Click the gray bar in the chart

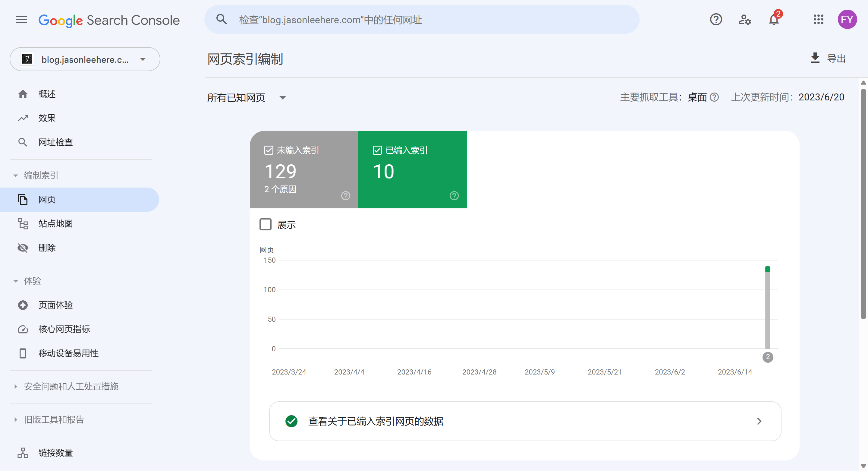click(768, 310)
